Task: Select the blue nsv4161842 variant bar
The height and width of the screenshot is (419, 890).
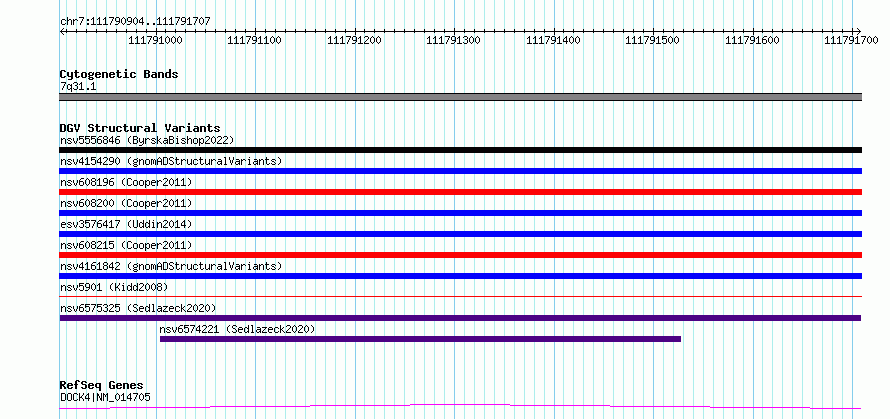Action: tap(460, 276)
